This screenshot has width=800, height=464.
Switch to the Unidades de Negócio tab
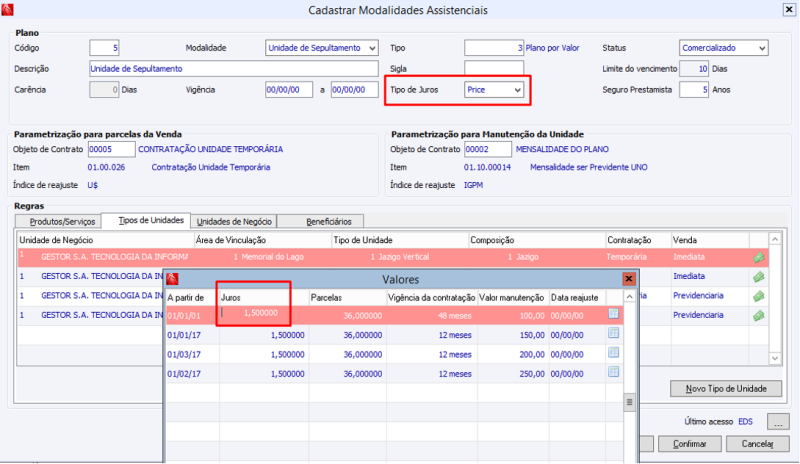232,221
